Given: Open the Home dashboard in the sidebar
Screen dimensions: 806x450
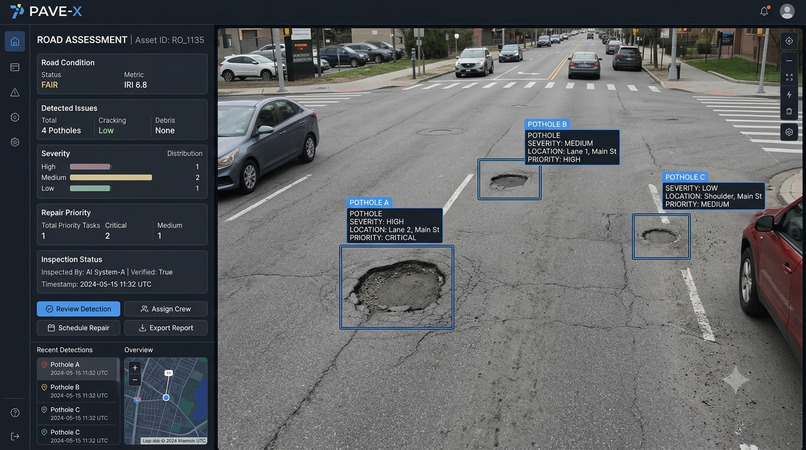Looking at the screenshot, I should coord(15,41).
